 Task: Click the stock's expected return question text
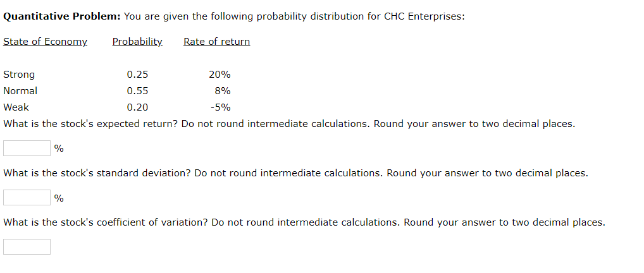(x=90, y=124)
